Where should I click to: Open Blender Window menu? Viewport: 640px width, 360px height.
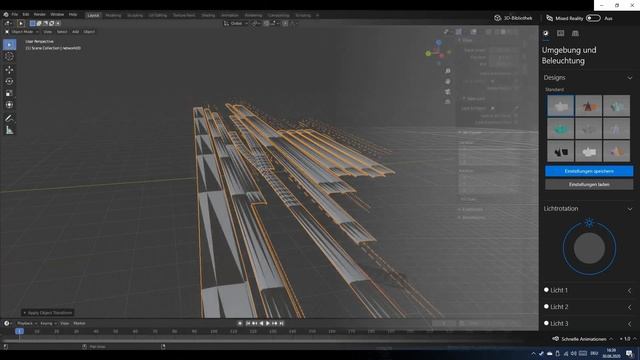pos(57,14)
